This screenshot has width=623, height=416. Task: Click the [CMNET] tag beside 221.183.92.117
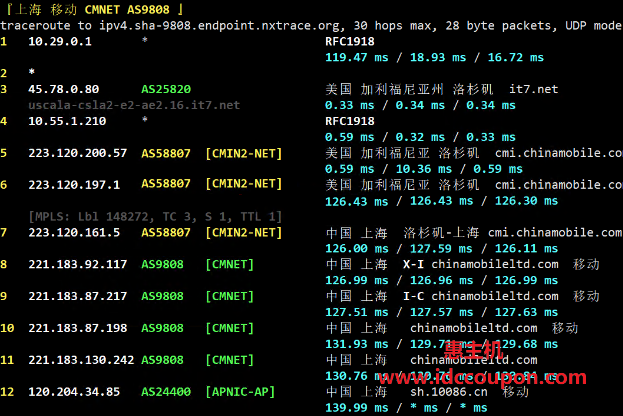pyautogui.click(x=229, y=265)
